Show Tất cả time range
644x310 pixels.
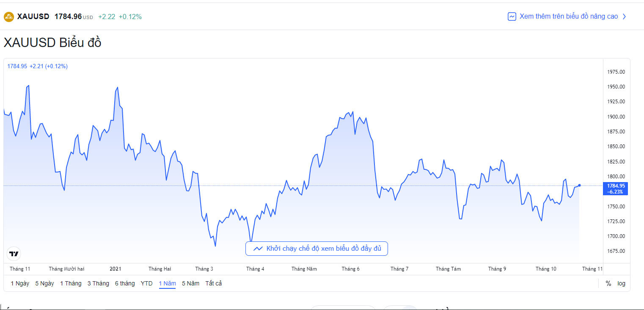pyautogui.click(x=213, y=283)
